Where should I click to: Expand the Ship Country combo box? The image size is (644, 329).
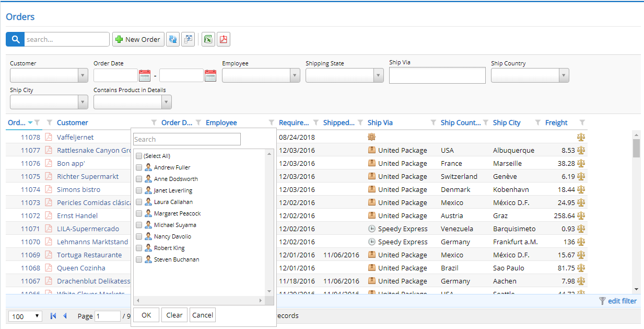tap(564, 75)
